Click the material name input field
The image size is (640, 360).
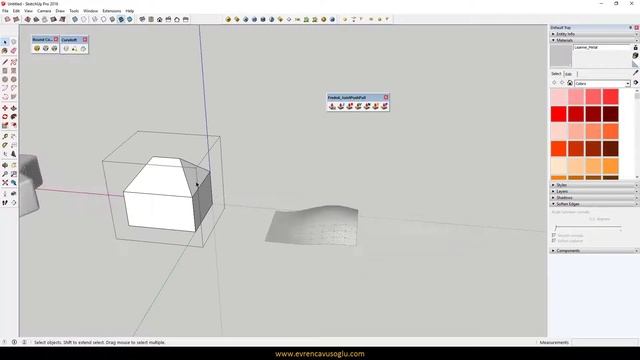[602, 47]
